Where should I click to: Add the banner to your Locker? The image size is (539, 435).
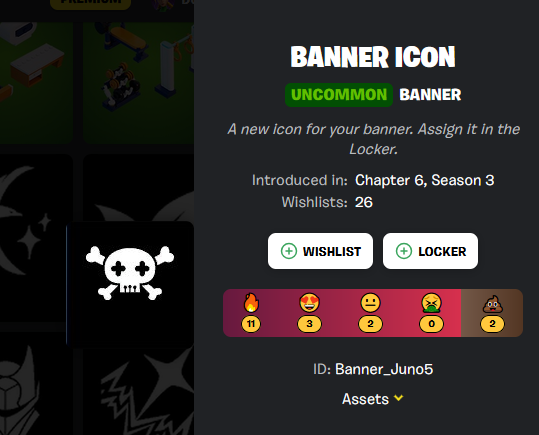pos(430,251)
